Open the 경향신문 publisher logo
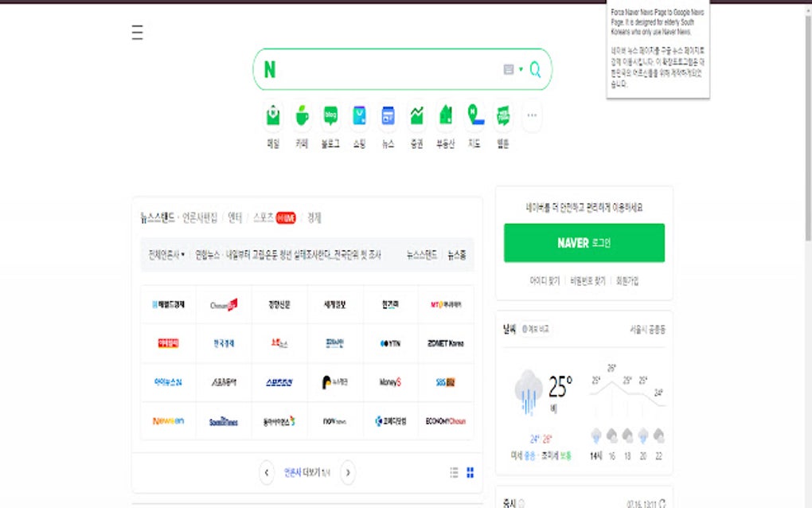812x508 pixels. (279, 304)
